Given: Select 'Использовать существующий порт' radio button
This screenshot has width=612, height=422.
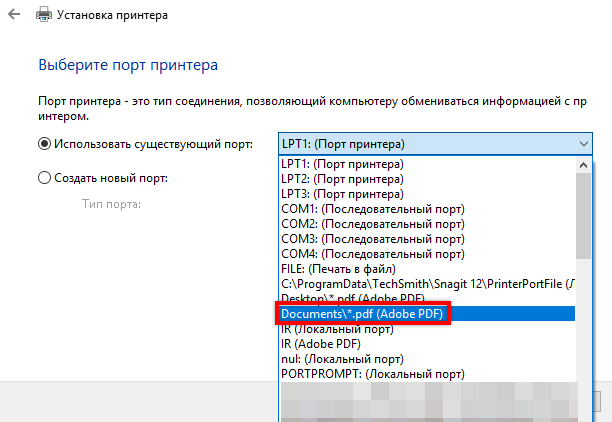Looking at the screenshot, I should tap(44, 144).
